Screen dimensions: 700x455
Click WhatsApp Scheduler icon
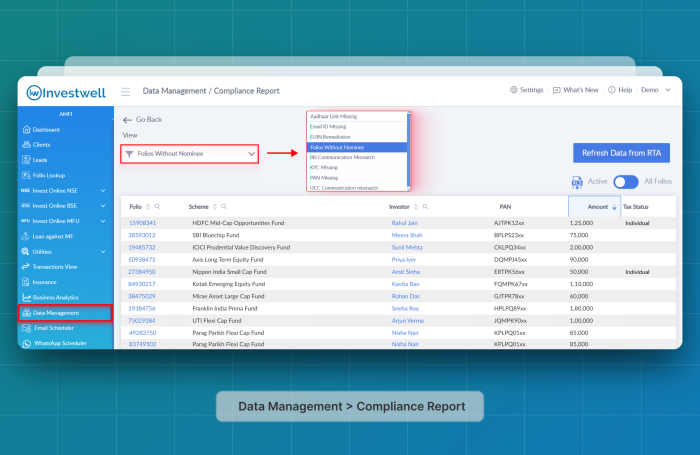[x=26, y=343]
